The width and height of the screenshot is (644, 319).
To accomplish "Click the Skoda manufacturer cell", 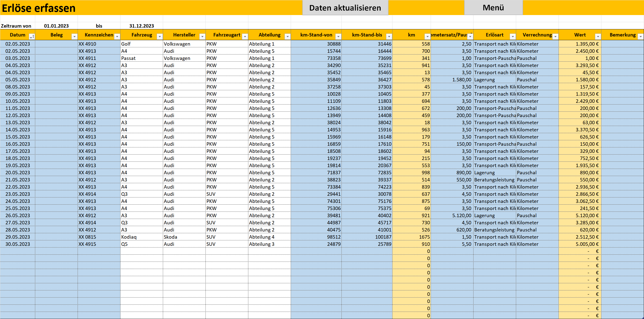I will coord(184,237).
